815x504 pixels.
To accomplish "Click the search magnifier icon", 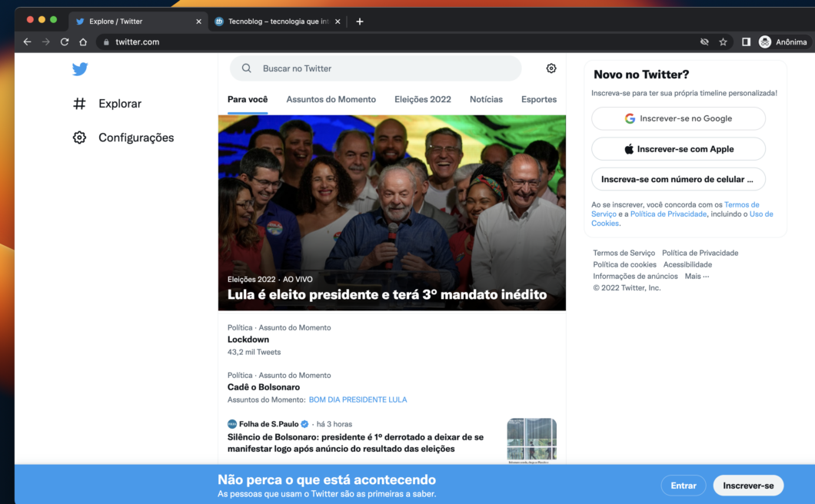I will coord(246,68).
